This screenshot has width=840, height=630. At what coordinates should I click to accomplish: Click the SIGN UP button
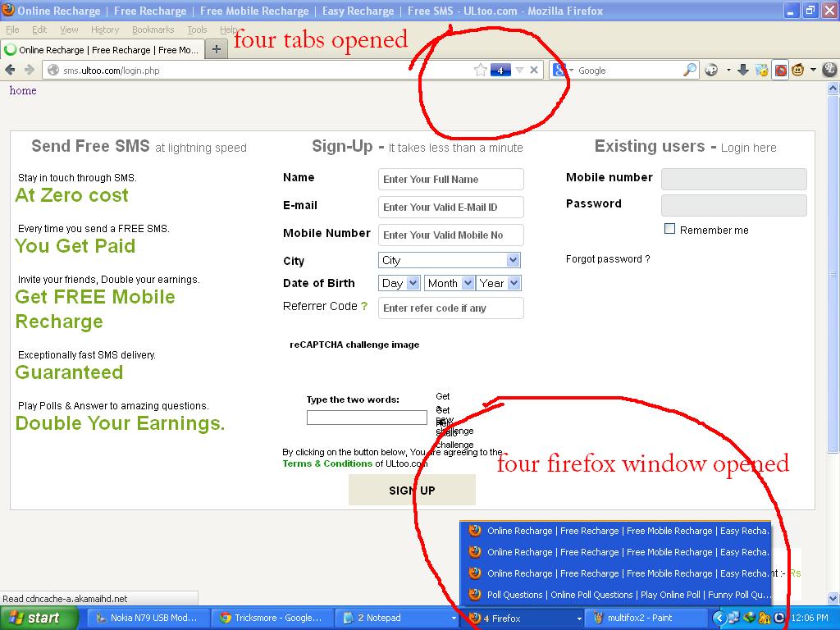[x=412, y=491]
